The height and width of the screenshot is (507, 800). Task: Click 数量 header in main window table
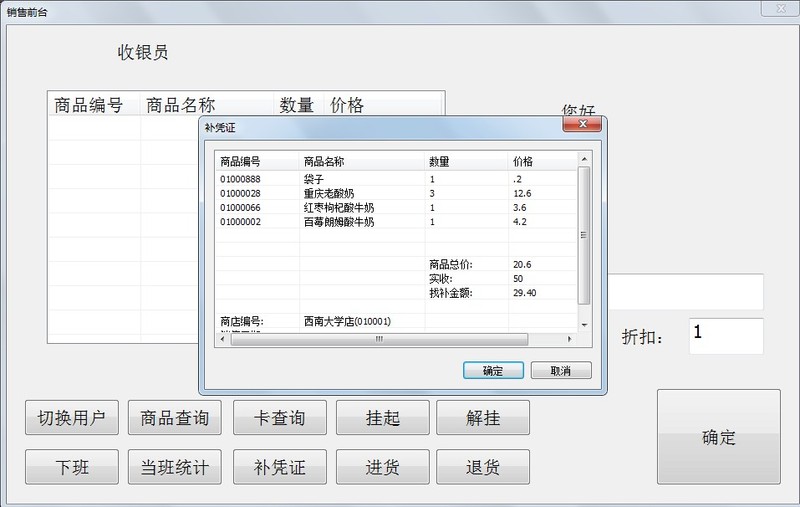point(299,105)
